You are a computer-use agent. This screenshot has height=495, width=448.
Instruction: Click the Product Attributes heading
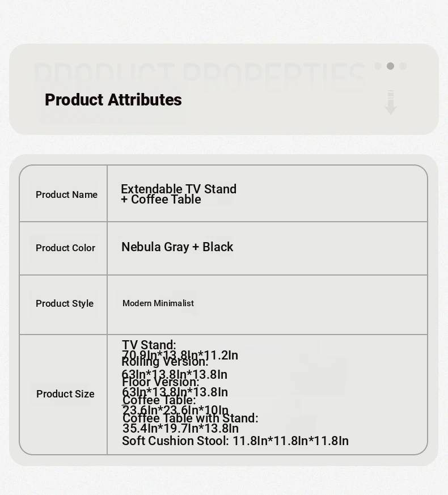[113, 100]
